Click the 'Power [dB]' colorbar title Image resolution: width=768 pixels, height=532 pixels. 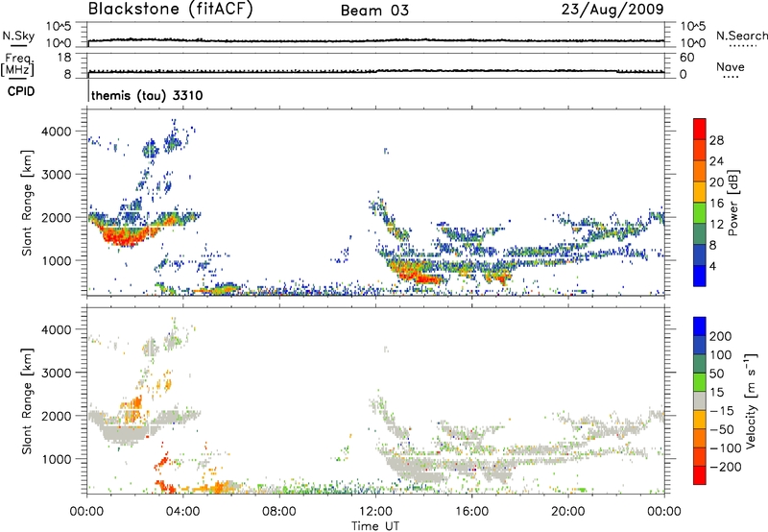pyautogui.click(x=732, y=203)
